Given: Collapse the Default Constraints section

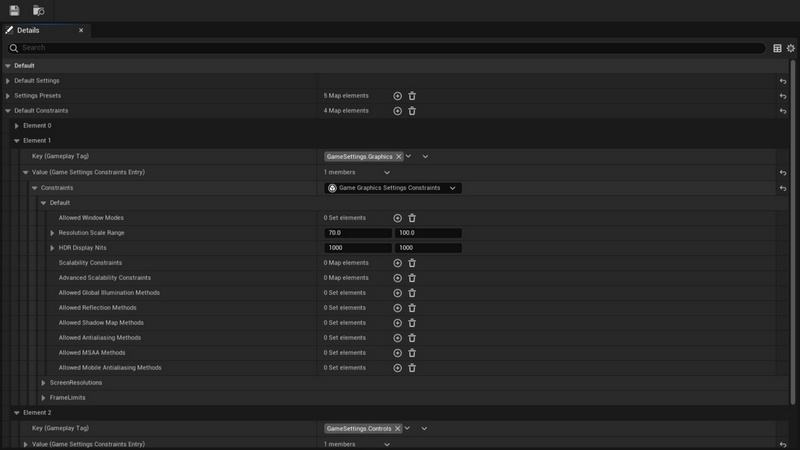Looking at the screenshot, I should coord(8,111).
